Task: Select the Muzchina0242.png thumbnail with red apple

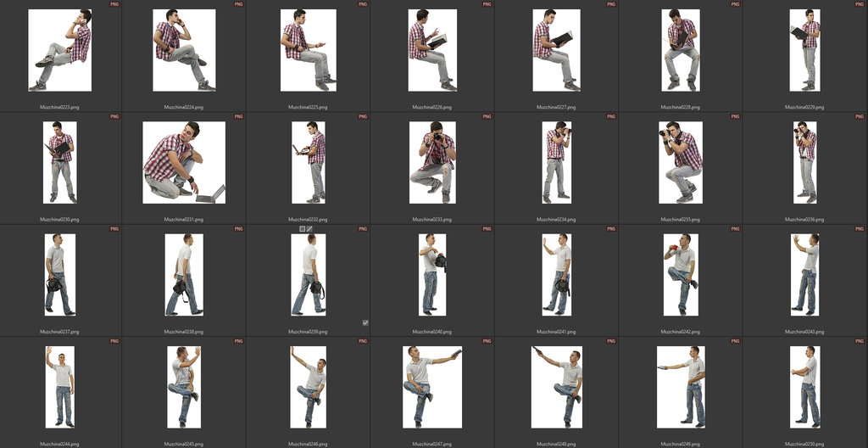Action: [x=681, y=274]
